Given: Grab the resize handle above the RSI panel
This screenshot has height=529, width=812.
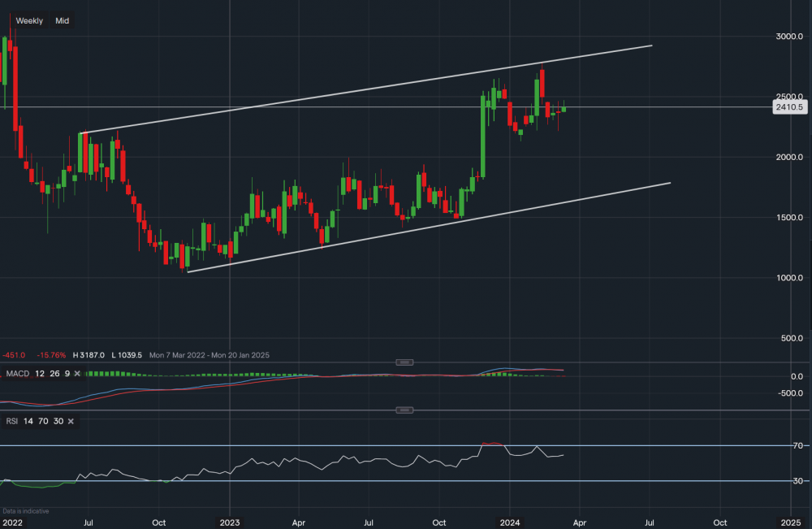Looking at the screenshot, I should pyautogui.click(x=404, y=410).
